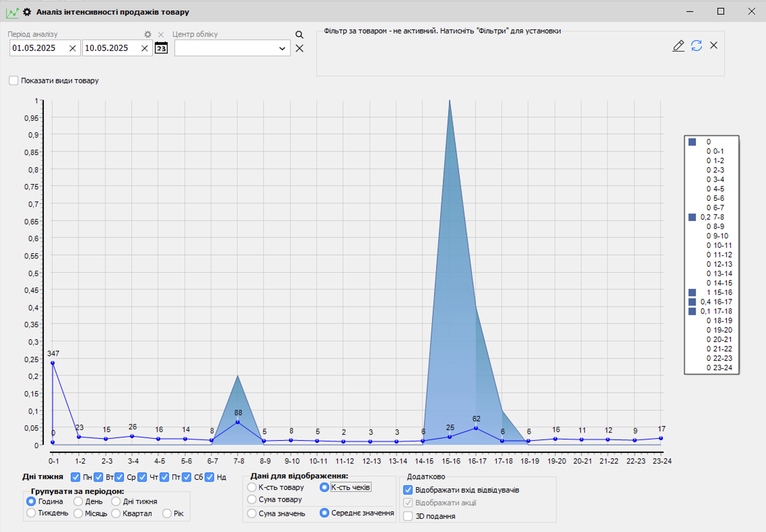
Task: Click the magnifier search icon
Action: pyautogui.click(x=299, y=34)
